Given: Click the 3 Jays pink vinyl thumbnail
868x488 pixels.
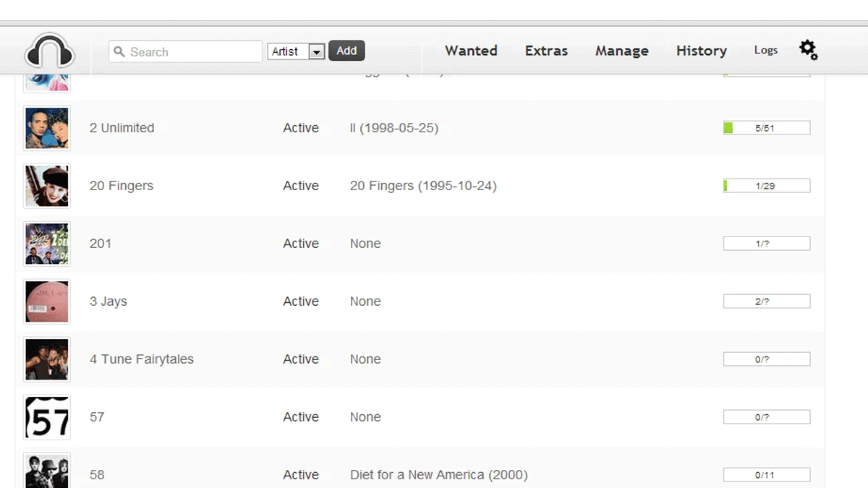Looking at the screenshot, I should tap(47, 301).
